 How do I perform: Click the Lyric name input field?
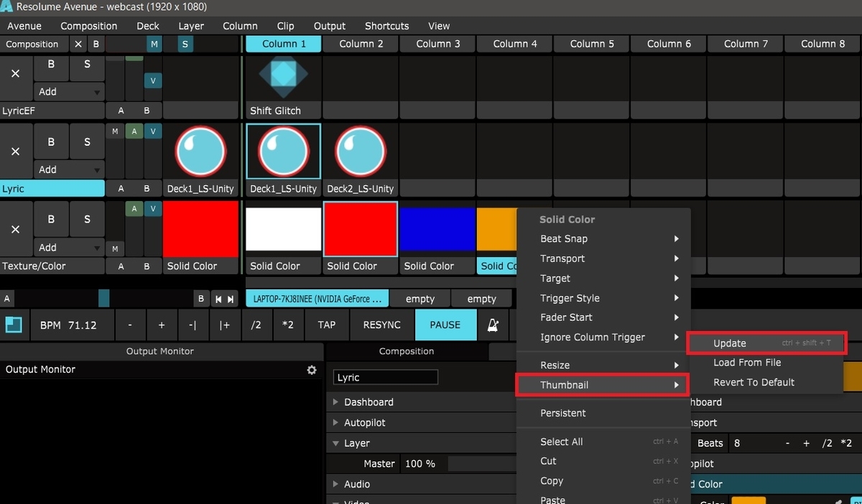pyautogui.click(x=385, y=378)
